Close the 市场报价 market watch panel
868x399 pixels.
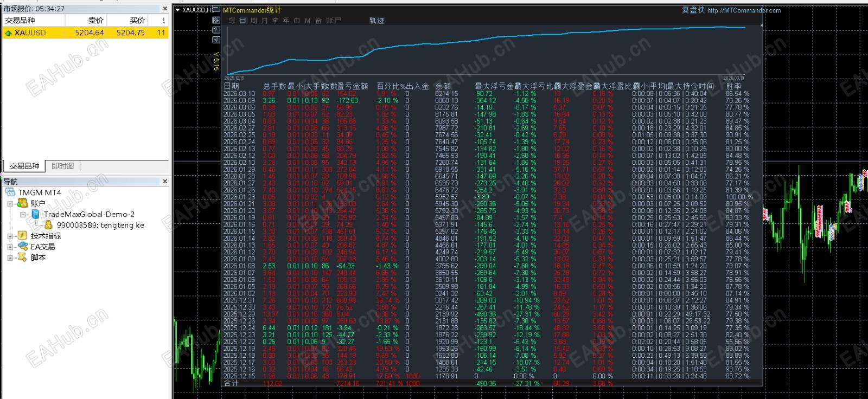[x=165, y=9]
